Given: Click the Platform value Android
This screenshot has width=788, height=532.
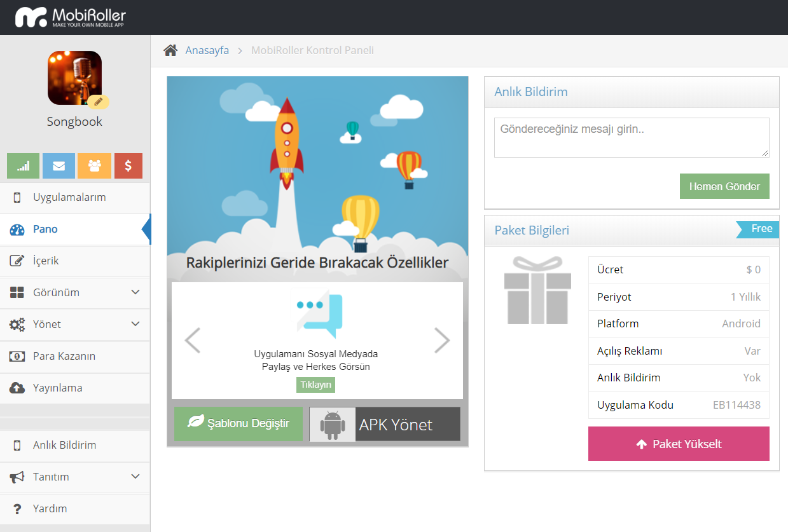Looking at the screenshot, I should [741, 324].
